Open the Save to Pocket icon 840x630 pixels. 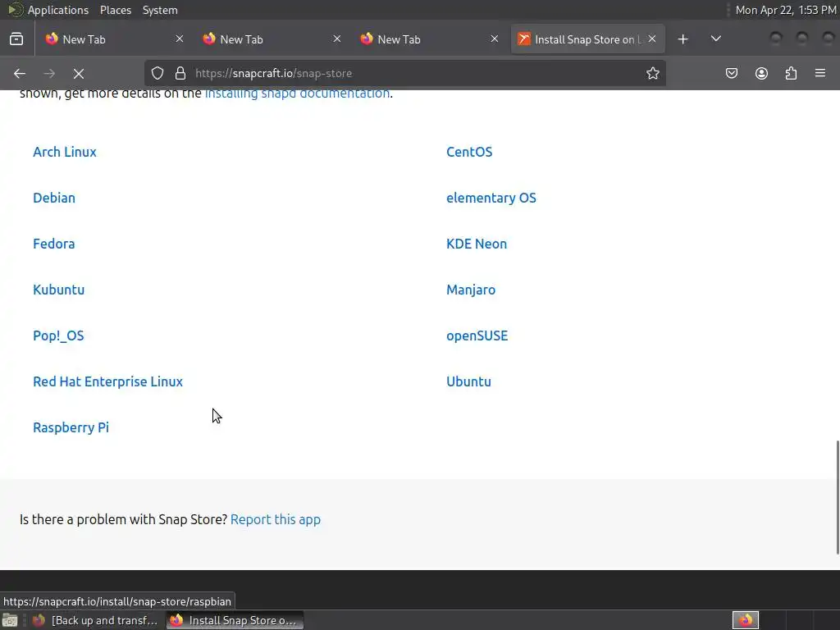(x=731, y=73)
